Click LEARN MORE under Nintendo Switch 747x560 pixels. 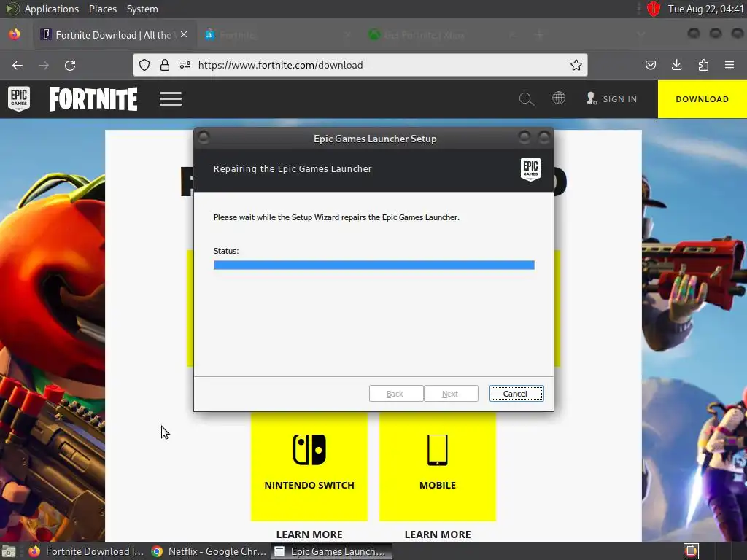309,534
